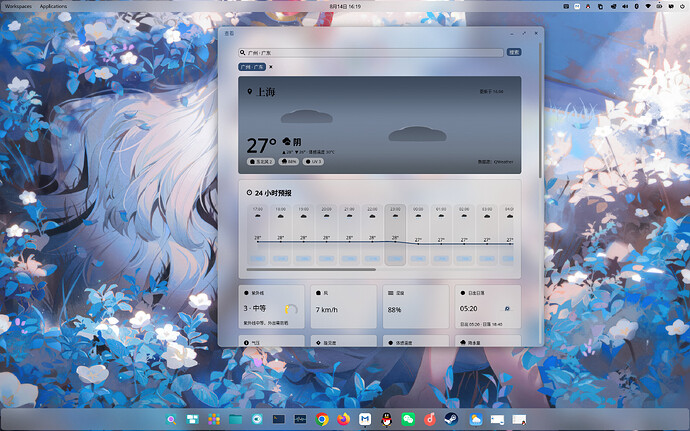Click the UV 3 pill in the banner
Screen dimensions: 690x431
(x=313, y=162)
